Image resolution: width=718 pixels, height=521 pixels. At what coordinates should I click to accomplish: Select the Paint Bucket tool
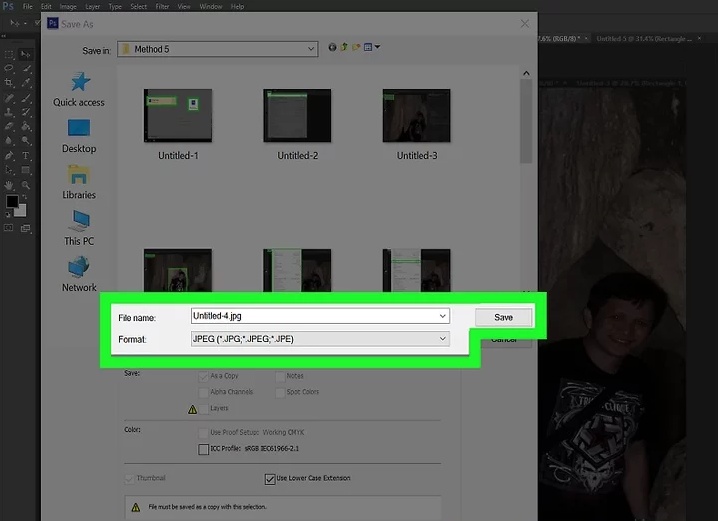pyautogui.click(x=26, y=126)
